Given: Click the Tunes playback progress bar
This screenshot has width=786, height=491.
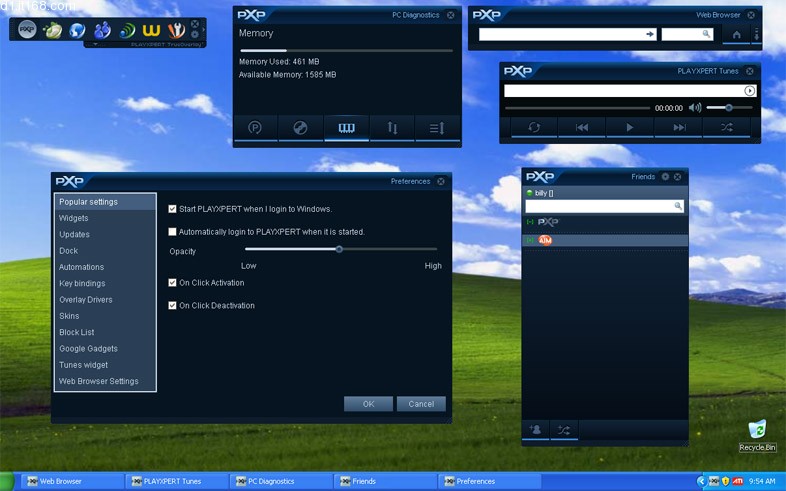Looking at the screenshot, I should (x=577, y=108).
